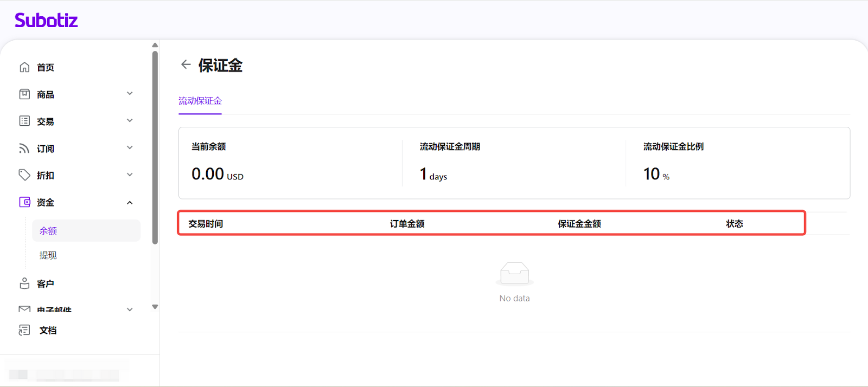
Task: Select the 流动保证金 tab
Action: point(200,101)
